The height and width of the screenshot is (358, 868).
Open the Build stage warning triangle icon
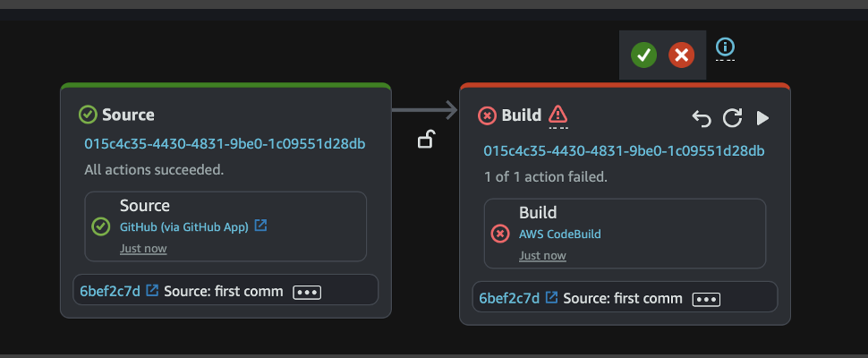tap(558, 115)
